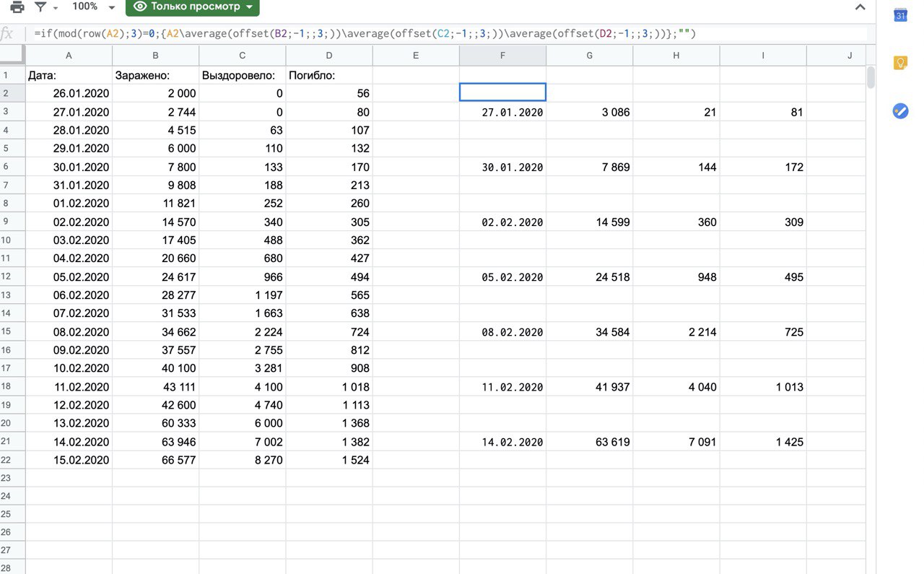
Task: Click inside the formula bar text
Action: pyautogui.click(x=365, y=33)
